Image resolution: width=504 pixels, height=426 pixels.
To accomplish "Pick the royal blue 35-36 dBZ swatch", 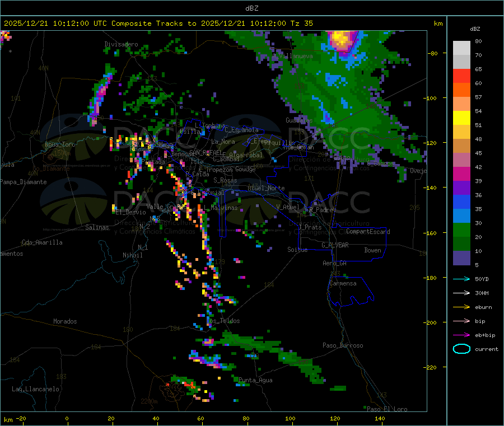I will 461,202.
